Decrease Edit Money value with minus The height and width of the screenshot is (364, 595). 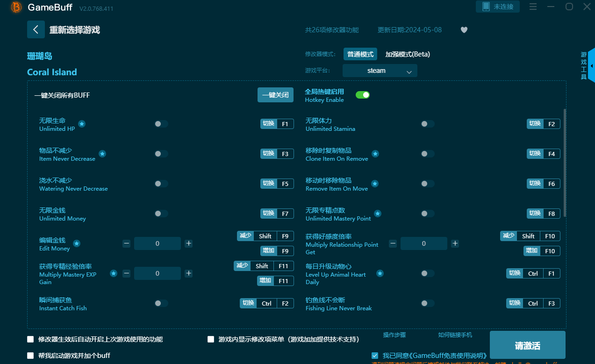[127, 243]
